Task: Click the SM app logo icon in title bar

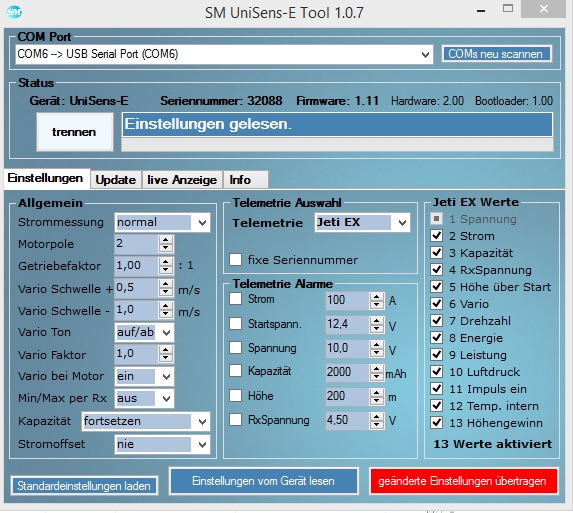Action: 14,12
